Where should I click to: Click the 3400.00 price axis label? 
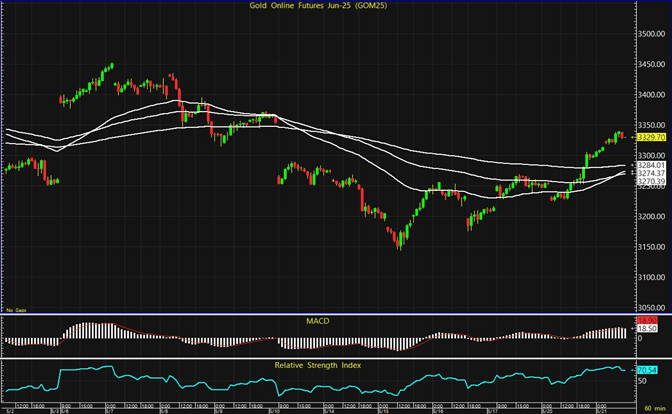(x=650, y=96)
